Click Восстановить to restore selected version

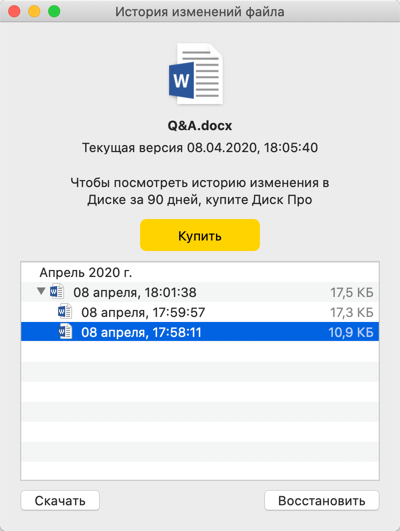pyautogui.click(x=321, y=501)
